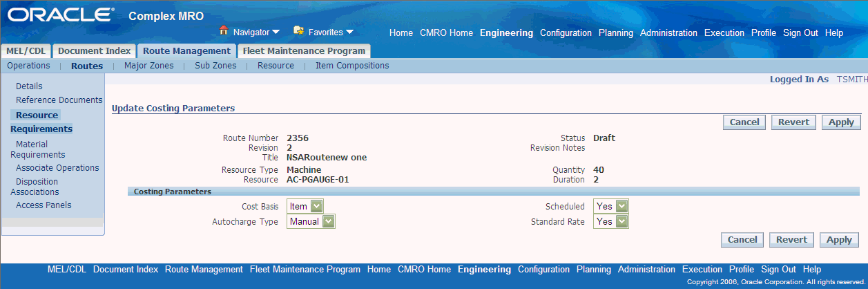This screenshot has width=868, height=289.
Task: Click CMRO Home in top header
Action: (446, 33)
